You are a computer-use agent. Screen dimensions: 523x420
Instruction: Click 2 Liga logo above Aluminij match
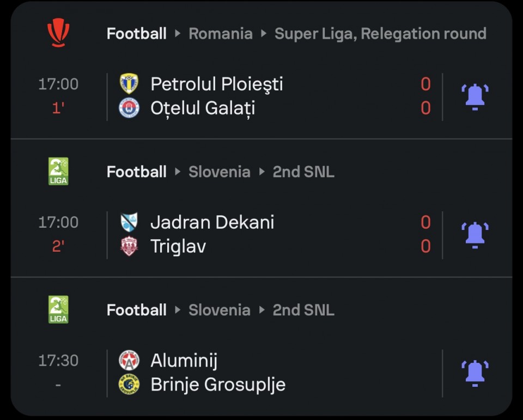(x=58, y=309)
